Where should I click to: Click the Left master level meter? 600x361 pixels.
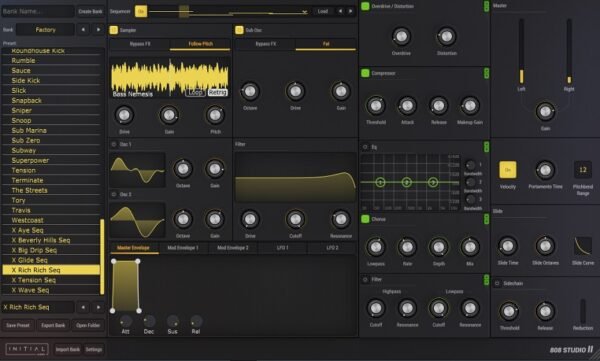point(521,51)
